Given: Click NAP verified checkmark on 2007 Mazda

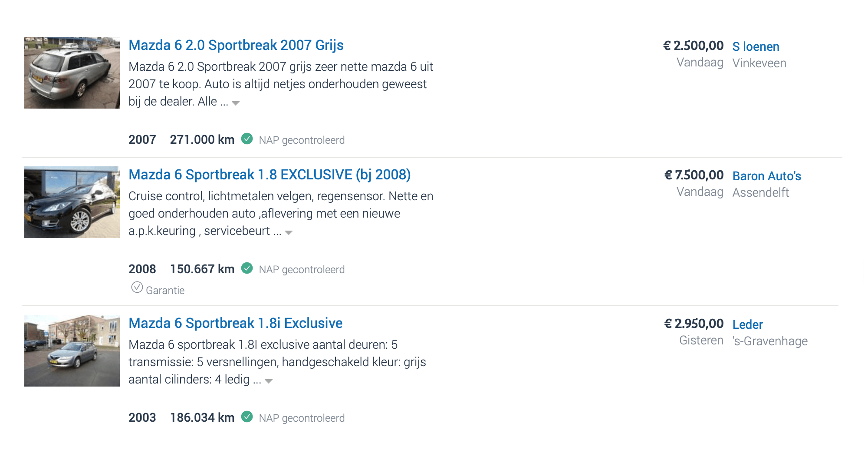Looking at the screenshot, I should (x=247, y=139).
